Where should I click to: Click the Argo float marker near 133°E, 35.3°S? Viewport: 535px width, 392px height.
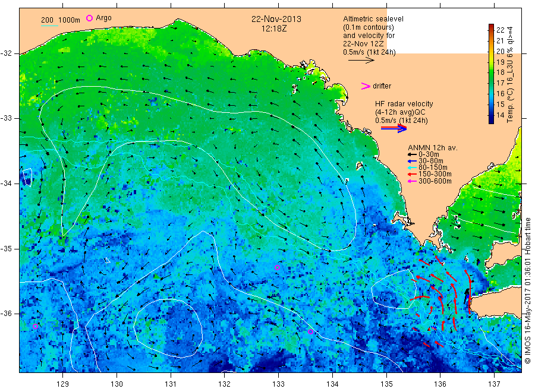(278, 268)
